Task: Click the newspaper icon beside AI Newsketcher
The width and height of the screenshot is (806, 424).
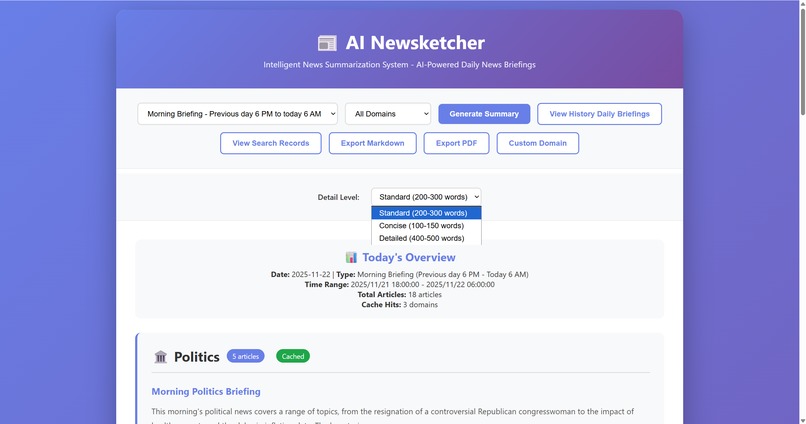Action: click(x=327, y=43)
